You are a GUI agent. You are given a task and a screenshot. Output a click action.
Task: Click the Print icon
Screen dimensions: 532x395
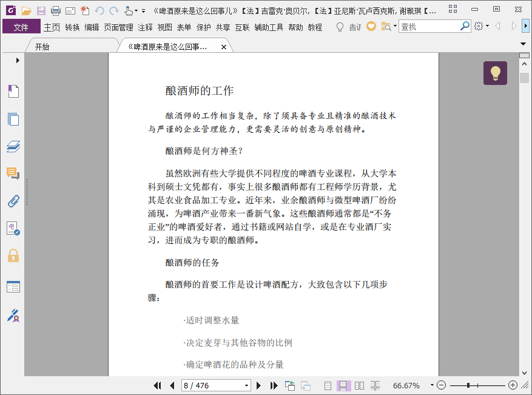(56, 11)
